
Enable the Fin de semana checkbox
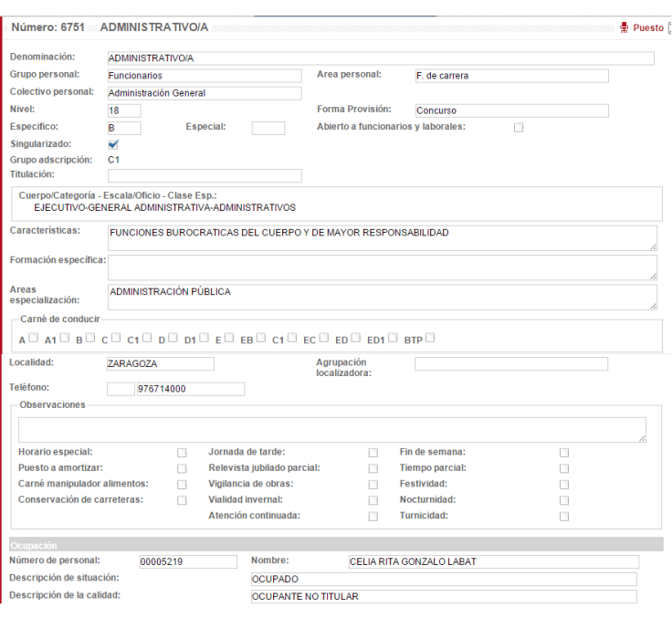tap(563, 453)
